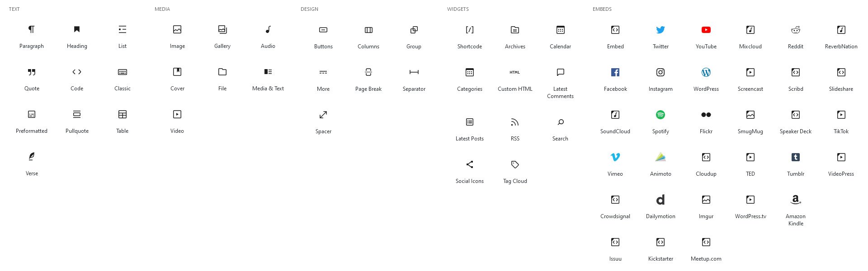This screenshot has height=271, width=868.
Task: Select the Media & Text block
Action: [x=268, y=79]
